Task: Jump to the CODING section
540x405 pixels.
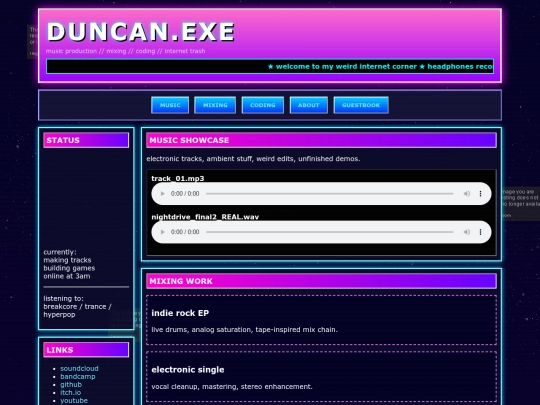Action: (x=263, y=105)
